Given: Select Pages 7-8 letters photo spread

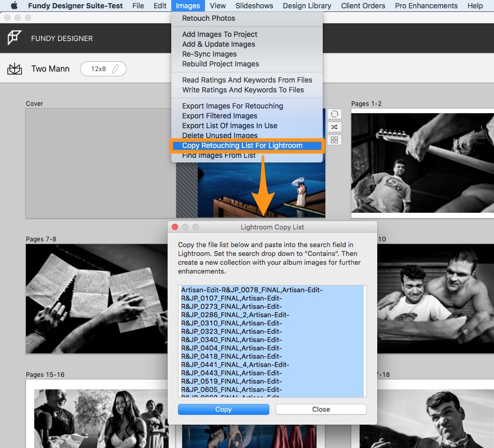Looking at the screenshot, I should click(97, 298).
